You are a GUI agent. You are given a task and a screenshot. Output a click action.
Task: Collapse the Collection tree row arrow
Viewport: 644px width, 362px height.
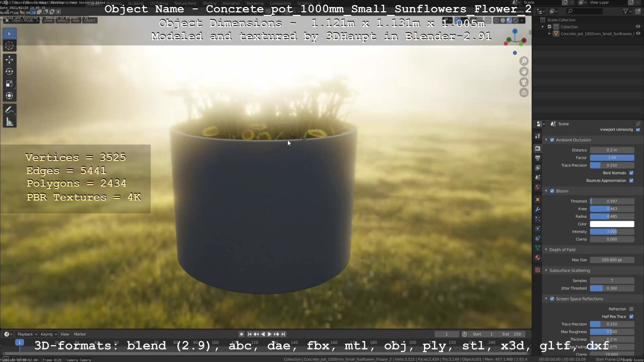(x=543, y=27)
